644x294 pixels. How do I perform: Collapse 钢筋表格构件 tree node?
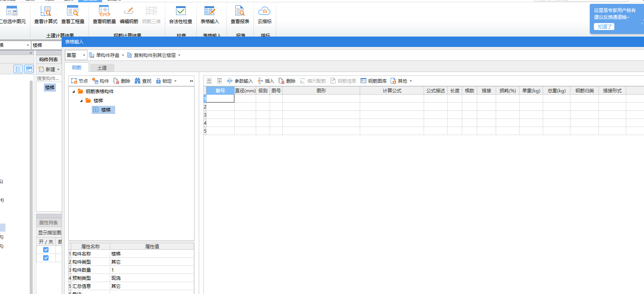click(74, 92)
